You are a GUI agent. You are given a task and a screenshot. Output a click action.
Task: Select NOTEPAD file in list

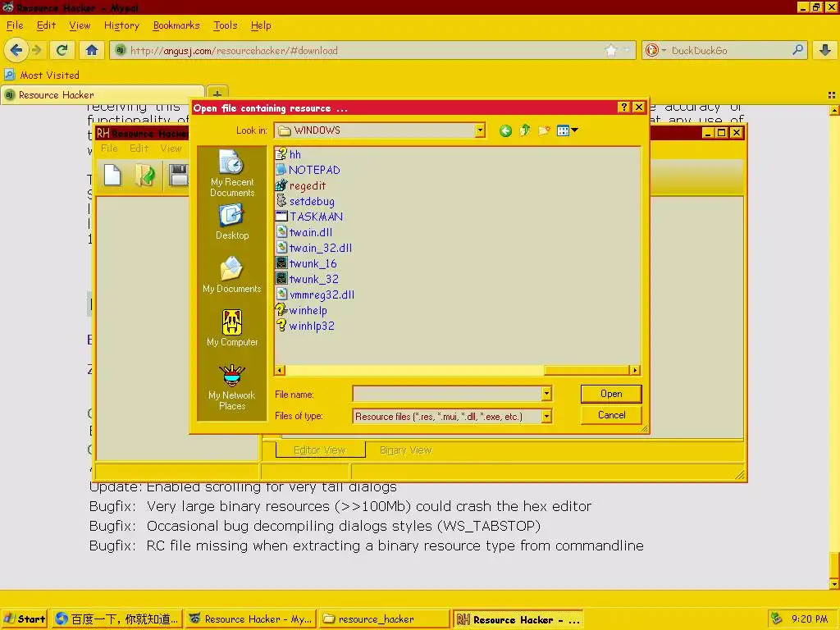[x=308, y=170]
